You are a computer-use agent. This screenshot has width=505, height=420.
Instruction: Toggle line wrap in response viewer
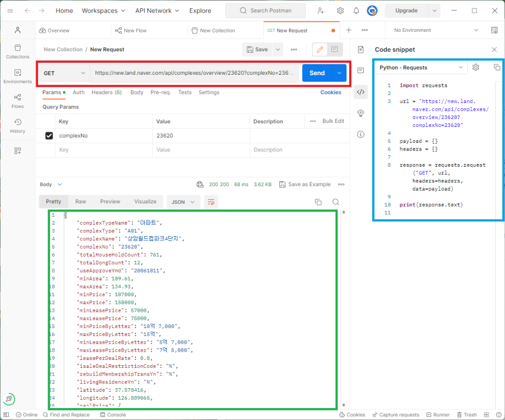[211, 202]
